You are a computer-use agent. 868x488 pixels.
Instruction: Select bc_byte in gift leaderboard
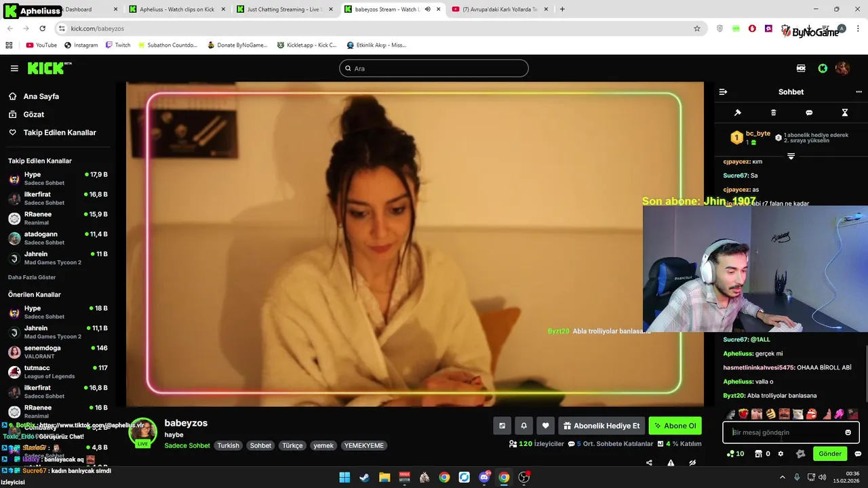pyautogui.click(x=757, y=134)
